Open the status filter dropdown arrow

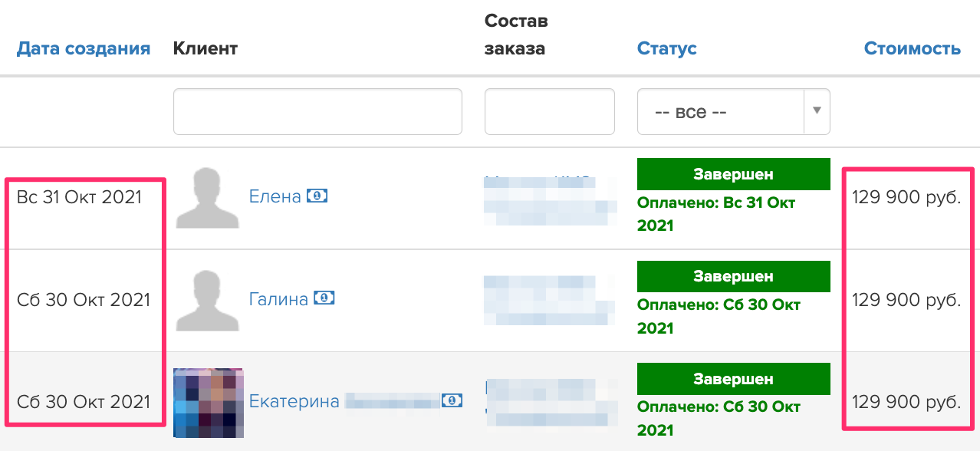tap(817, 111)
